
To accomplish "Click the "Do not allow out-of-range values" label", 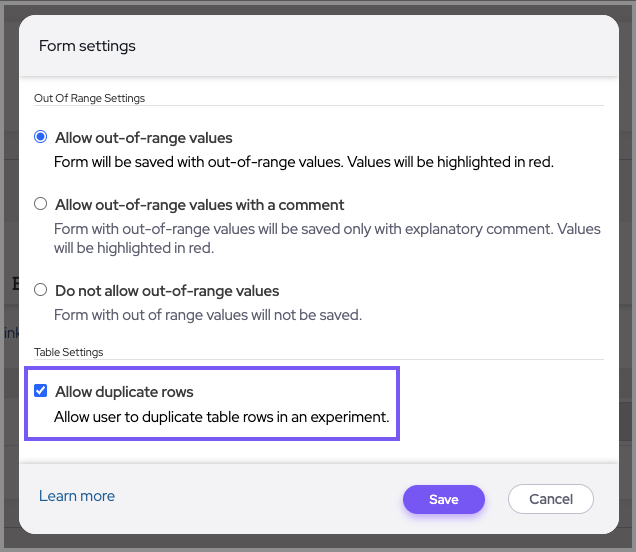I will click(x=167, y=291).
